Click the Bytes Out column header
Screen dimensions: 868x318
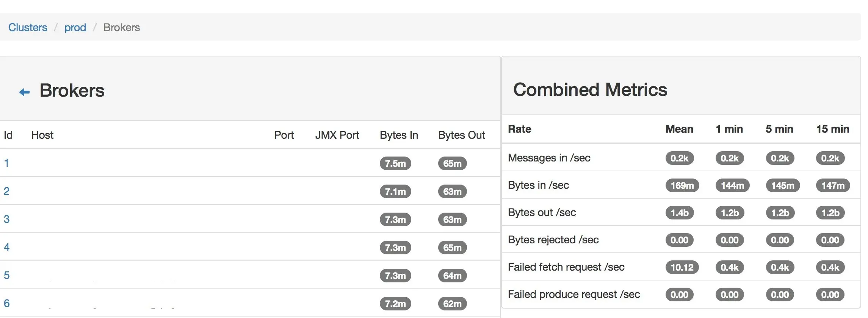[x=461, y=135]
